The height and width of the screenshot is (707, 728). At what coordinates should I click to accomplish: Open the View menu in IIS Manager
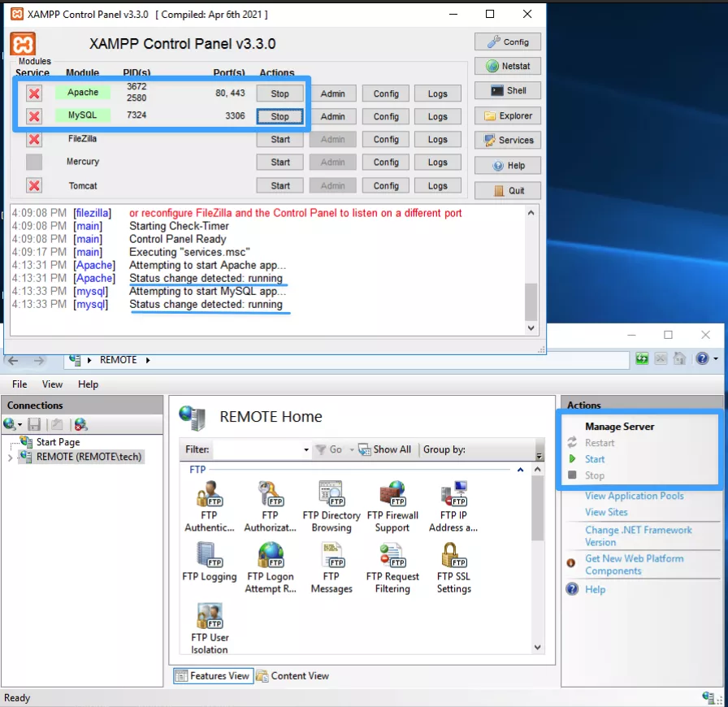52,384
